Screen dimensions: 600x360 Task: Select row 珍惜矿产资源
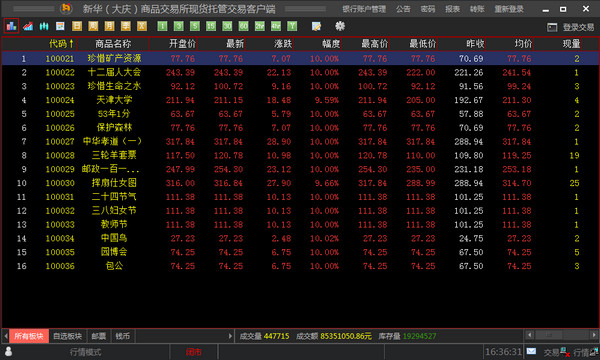pyautogui.click(x=300, y=59)
